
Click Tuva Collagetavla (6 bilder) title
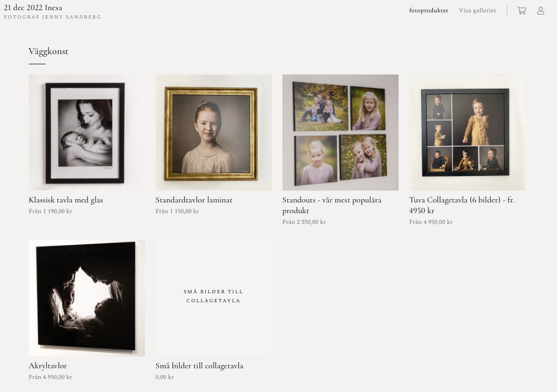(462, 205)
